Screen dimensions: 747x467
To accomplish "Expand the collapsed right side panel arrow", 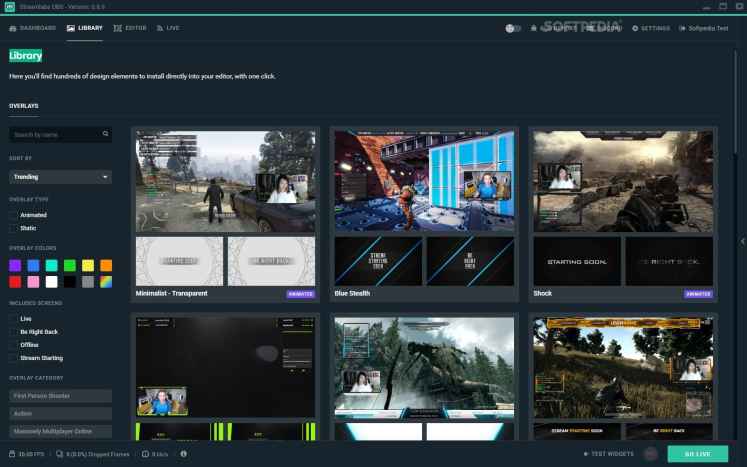I will click(741, 241).
